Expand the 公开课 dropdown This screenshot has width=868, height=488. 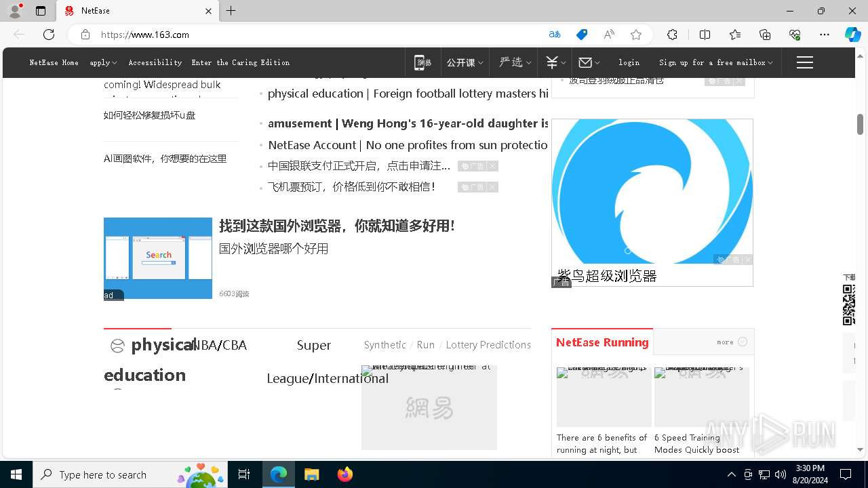pyautogui.click(x=465, y=62)
